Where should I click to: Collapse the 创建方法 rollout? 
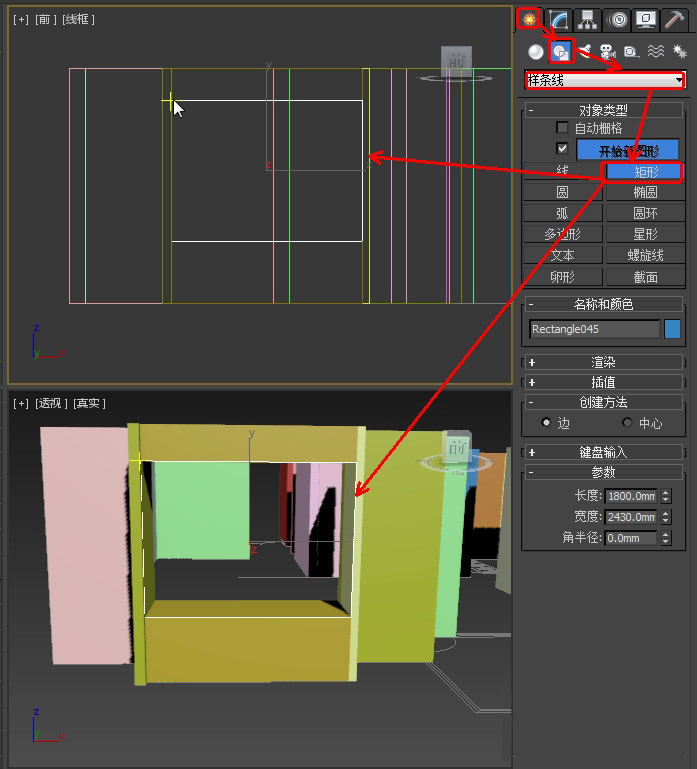[x=603, y=403]
